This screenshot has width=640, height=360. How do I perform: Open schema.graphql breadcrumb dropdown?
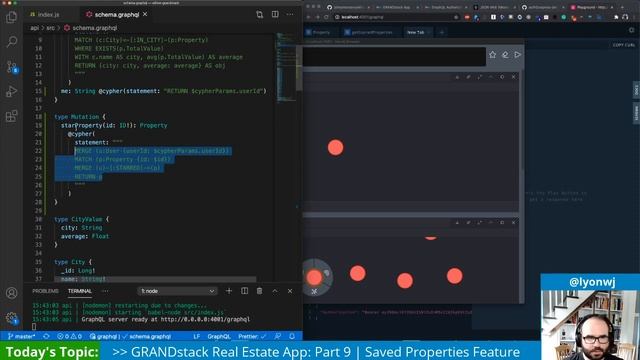pos(91,28)
